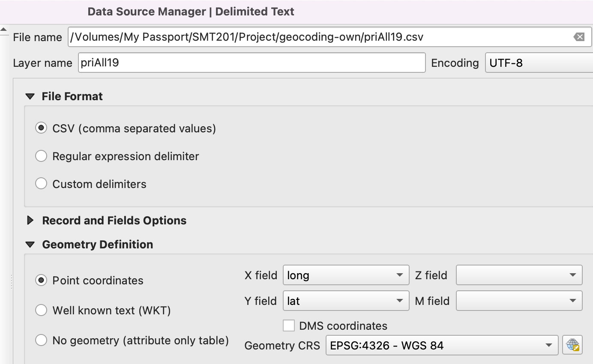Screen dimensions: 593x364
Task: Choose Well known text (WKT) geometry
Action: 41,310
